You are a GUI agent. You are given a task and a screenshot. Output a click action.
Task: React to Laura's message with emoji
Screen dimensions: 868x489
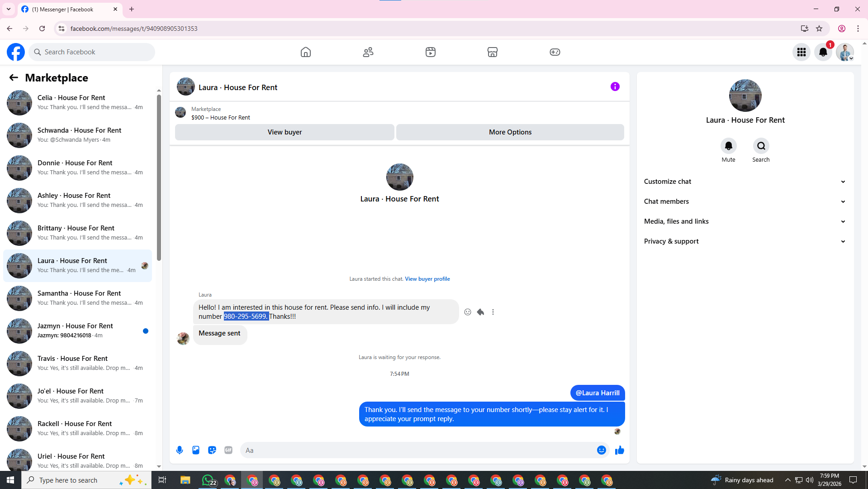(x=468, y=312)
